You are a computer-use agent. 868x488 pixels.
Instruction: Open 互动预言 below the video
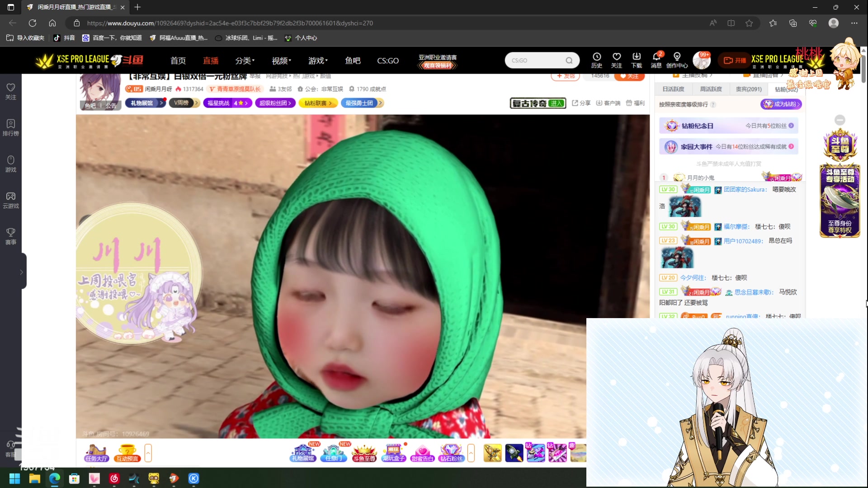127,453
